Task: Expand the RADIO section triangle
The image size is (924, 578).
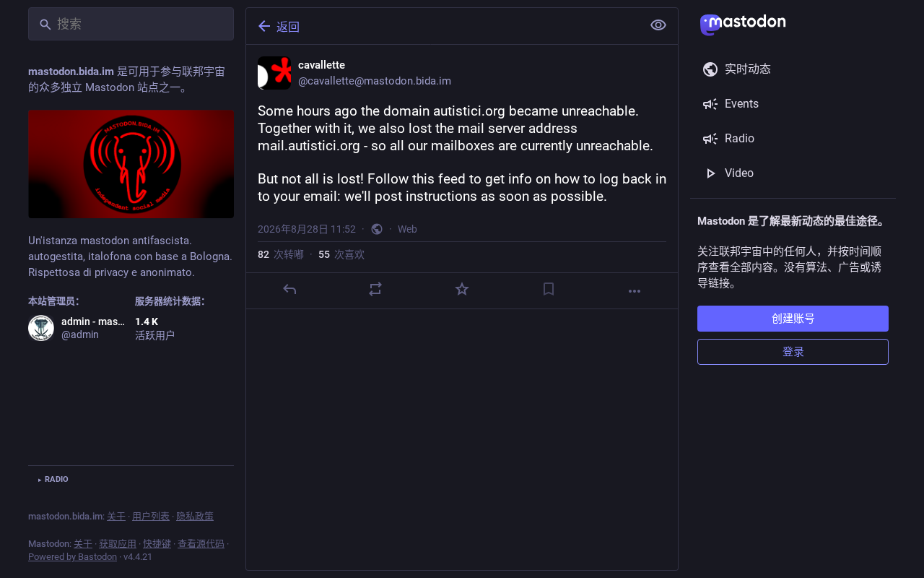Action: 40,480
